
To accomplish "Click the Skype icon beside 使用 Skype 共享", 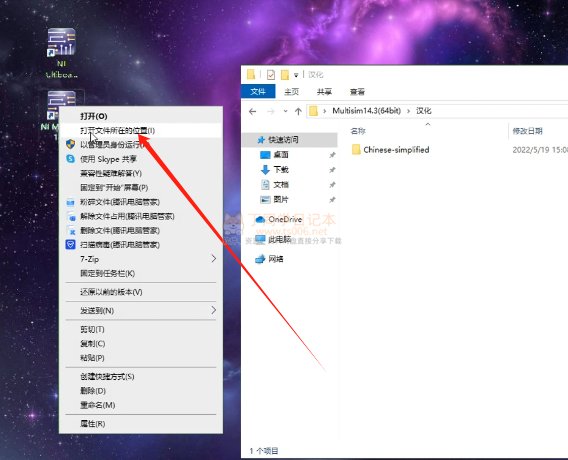I will coord(70,159).
